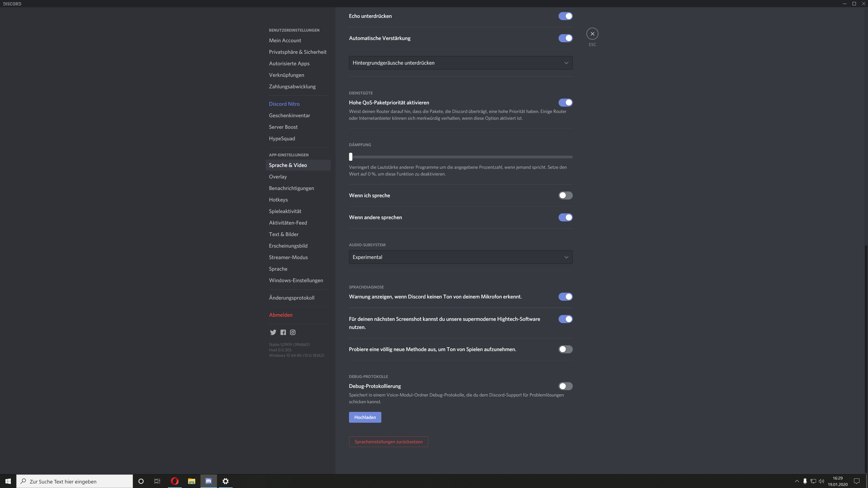The image size is (868, 488).
Task: Show hidden system tray icons chevron
Action: (x=797, y=481)
